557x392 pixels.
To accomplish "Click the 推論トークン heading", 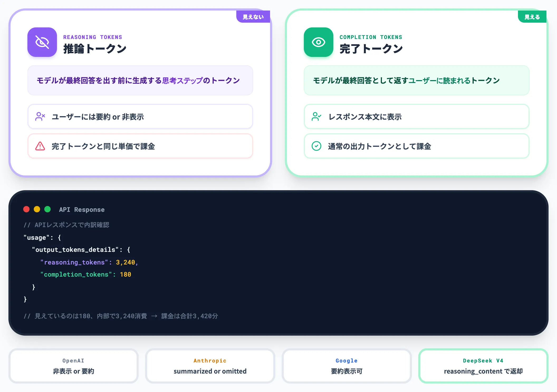I will (95, 49).
